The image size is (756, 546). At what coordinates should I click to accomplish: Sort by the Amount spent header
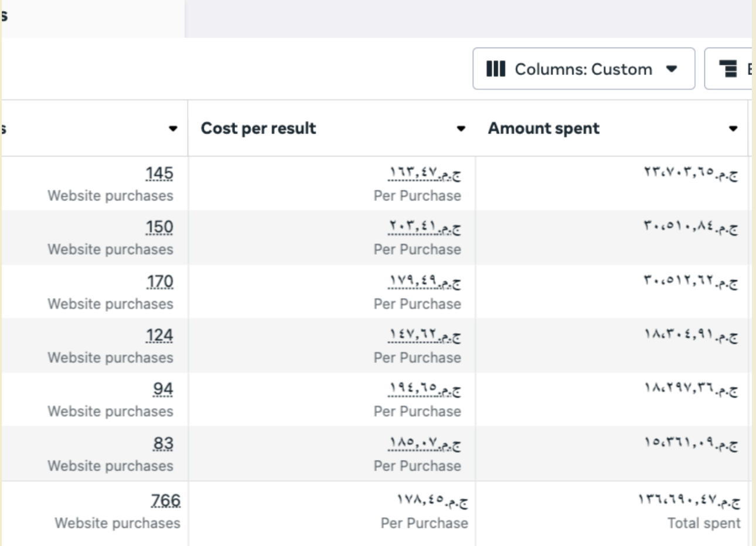click(x=543, y=128)
